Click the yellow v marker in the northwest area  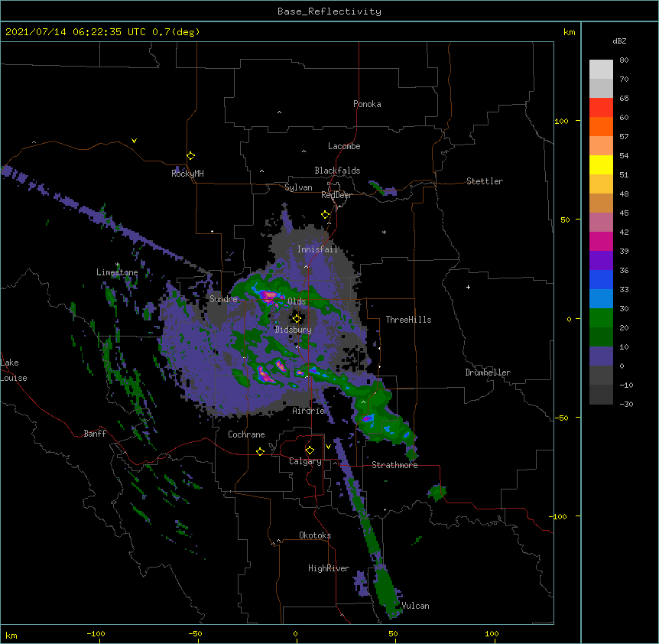(134, 141)
